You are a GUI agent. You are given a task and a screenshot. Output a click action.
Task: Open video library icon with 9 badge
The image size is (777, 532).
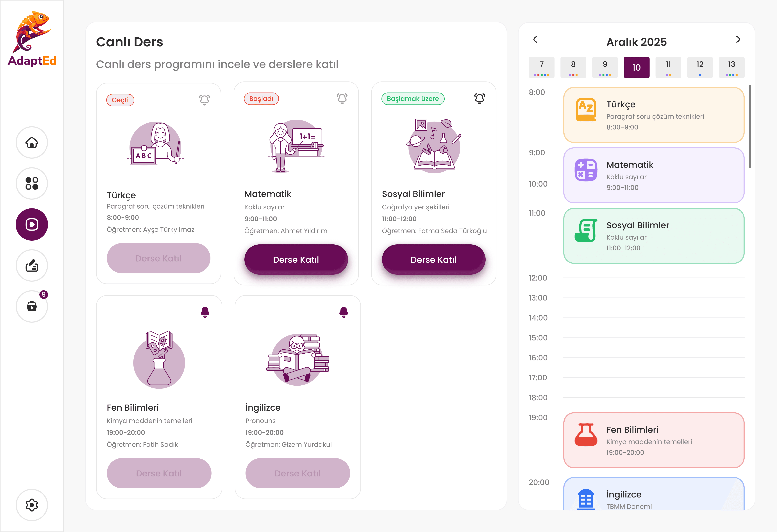point(32,306)
